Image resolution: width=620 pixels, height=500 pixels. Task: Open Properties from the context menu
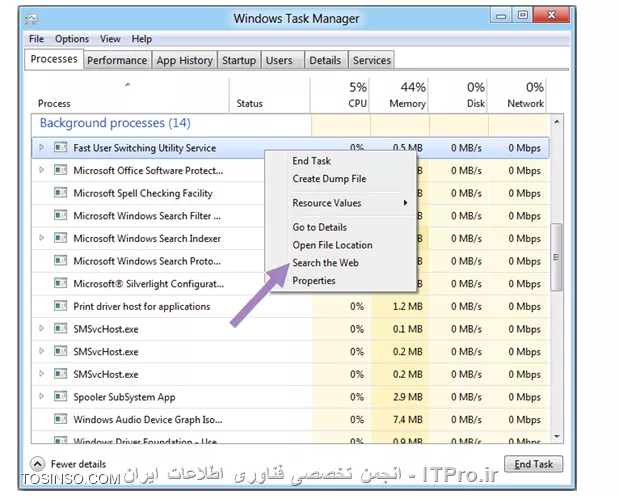pyautogui.click(x=314, y=281)
